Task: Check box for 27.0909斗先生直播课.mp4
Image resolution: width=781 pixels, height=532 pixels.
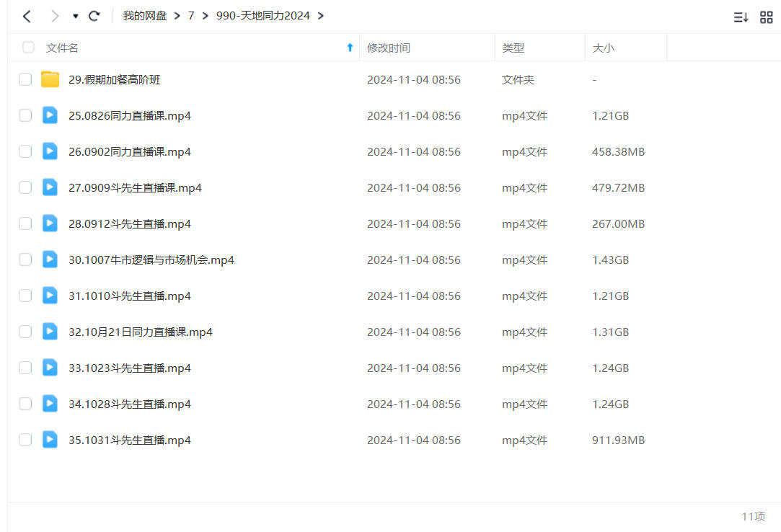Action: click(x=25, y=187)
